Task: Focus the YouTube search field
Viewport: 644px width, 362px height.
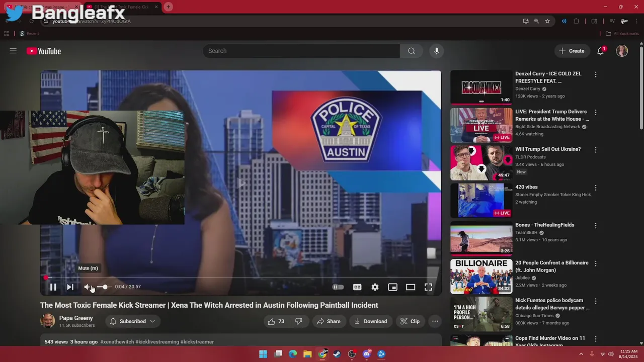Action: click(301, 51)
